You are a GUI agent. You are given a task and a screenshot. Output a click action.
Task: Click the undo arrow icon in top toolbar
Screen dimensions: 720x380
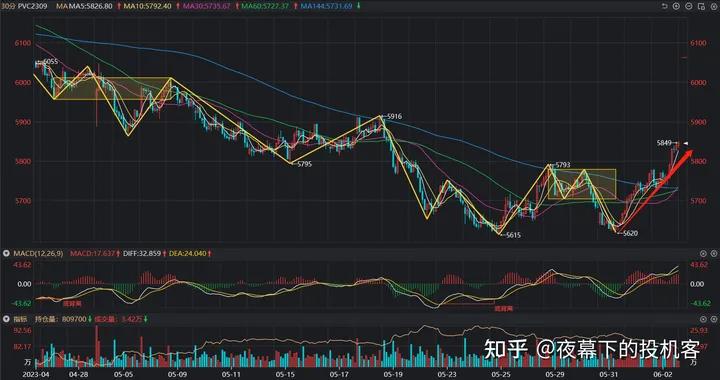[x=664, y=6]
